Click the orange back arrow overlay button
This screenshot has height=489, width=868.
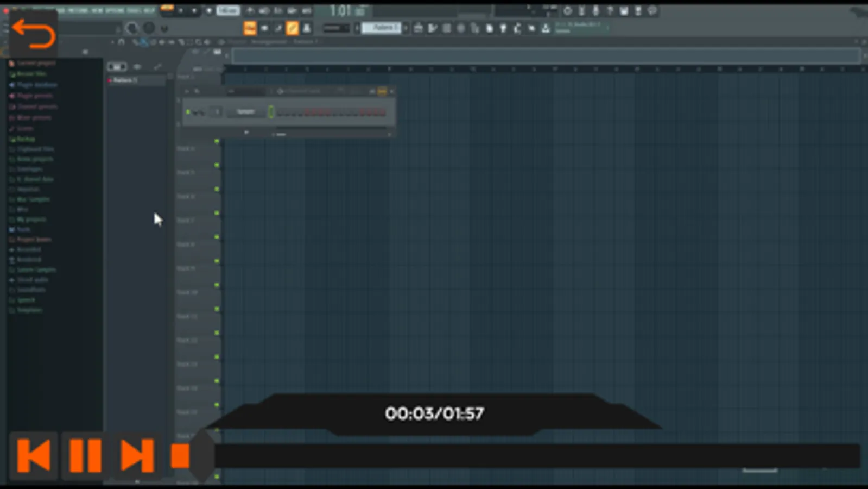34,34
